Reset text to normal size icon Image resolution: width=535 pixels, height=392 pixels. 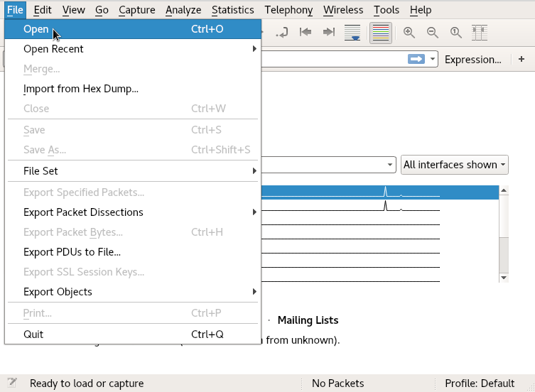coord(456,33)
